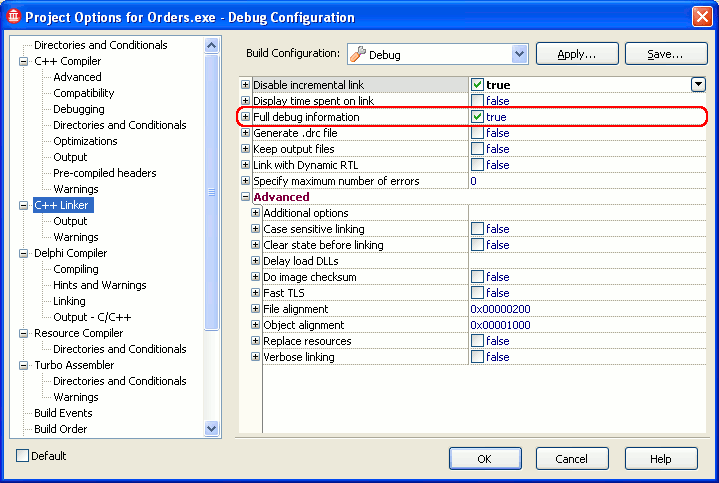Check the Default checkbox
This screenshot has height=483, width=719.
tap(23, 456)
